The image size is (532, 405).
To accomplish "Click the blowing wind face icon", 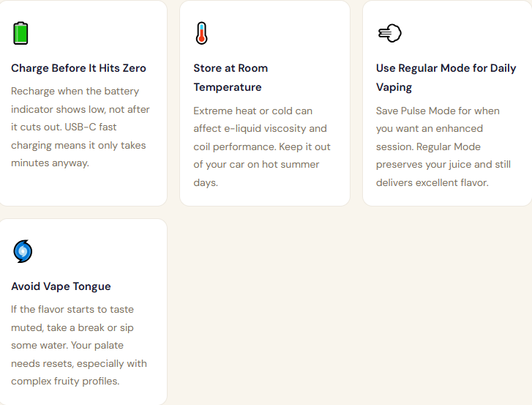I will [389, 33].
